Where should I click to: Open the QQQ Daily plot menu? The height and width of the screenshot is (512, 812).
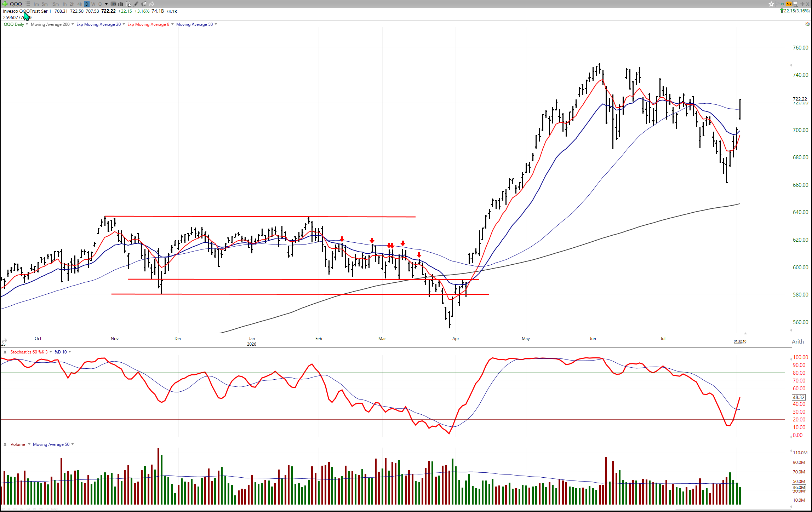(16, 24)
